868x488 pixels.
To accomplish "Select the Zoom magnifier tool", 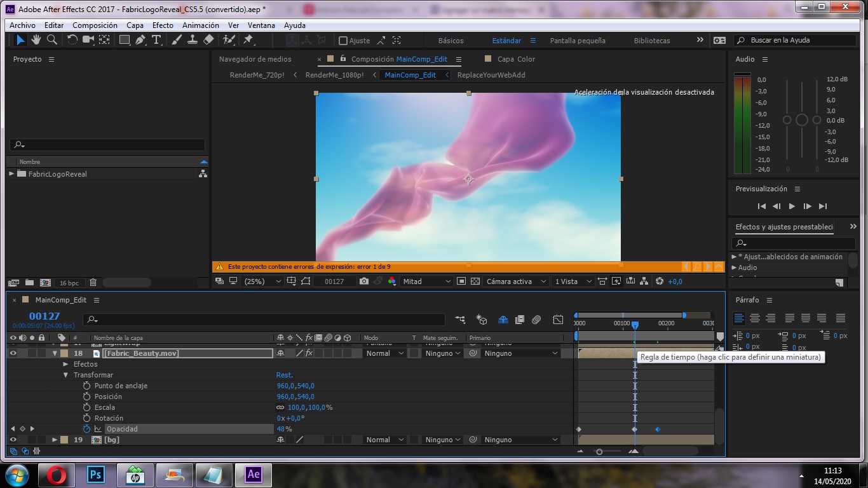I will [x=52, y=39].
